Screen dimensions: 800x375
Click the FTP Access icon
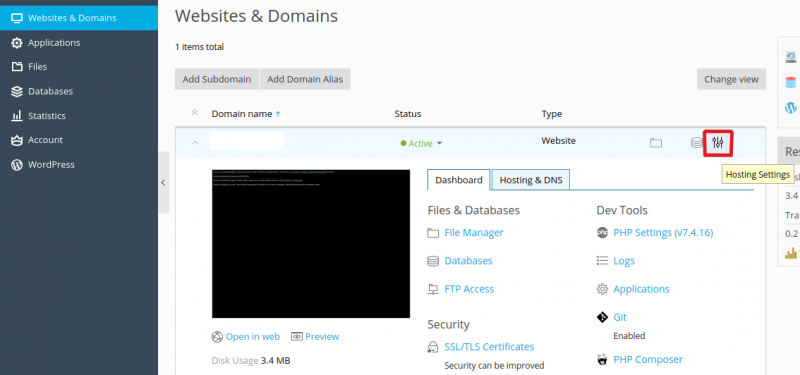(433, 289)
